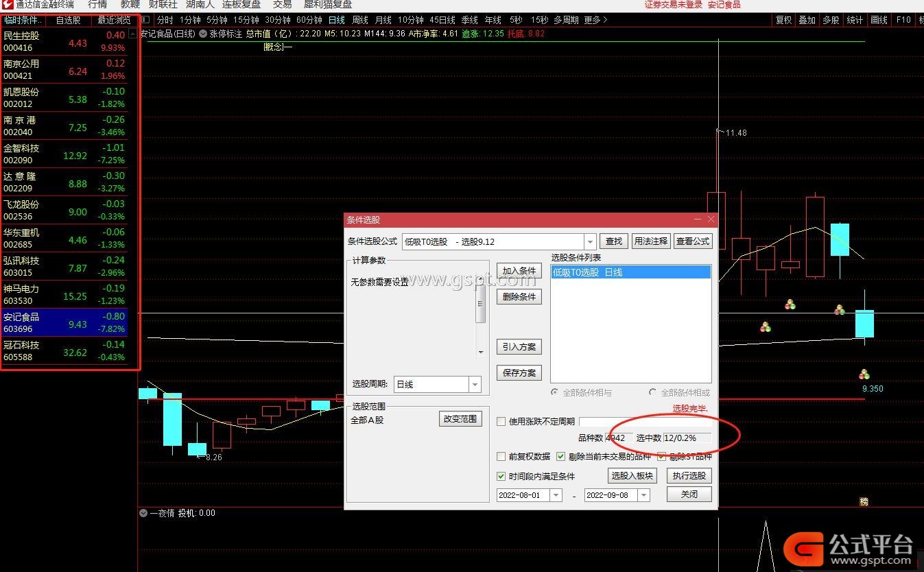Select 冠石科技 605588 row
Image resolution: width=924 pixels, height=572 pixels.
(64, 350)
